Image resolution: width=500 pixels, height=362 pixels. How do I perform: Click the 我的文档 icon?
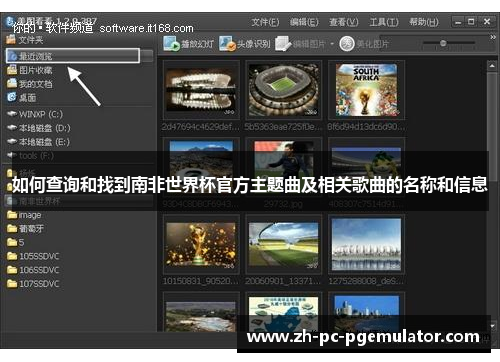pyautogui.click(x=12, y=84)
